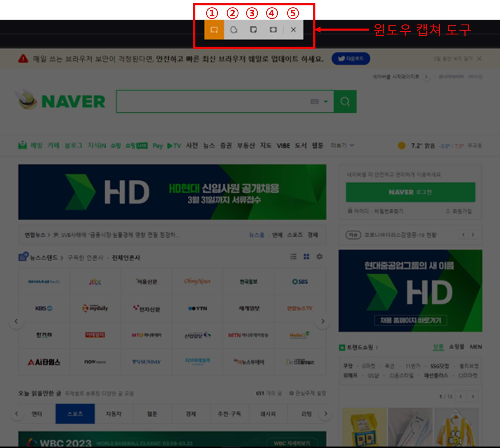Close the snipping toolbar with X
The height and width of the screenshot is (448, 500).
293,30
